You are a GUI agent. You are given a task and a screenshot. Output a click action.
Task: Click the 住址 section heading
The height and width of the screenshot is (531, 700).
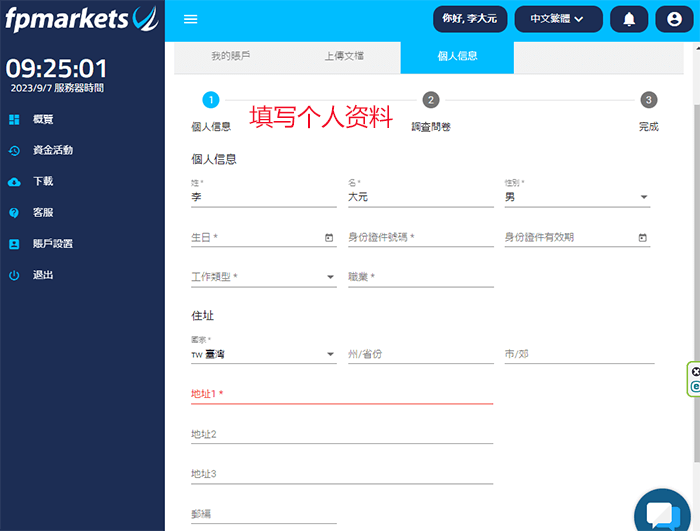[x=203, y=316]
